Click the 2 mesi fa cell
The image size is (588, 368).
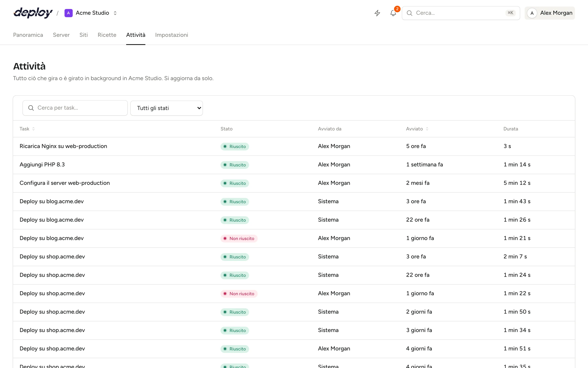pyautogui.click(x=418, y=183)
